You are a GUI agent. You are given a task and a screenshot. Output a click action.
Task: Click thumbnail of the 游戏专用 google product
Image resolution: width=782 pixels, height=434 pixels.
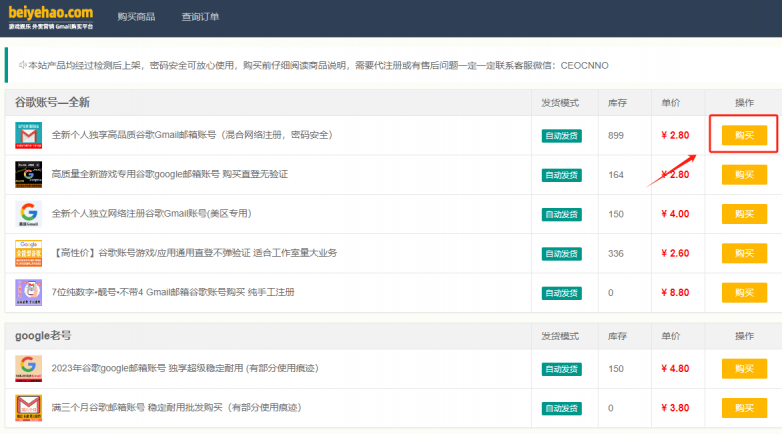tap(28, 175)
